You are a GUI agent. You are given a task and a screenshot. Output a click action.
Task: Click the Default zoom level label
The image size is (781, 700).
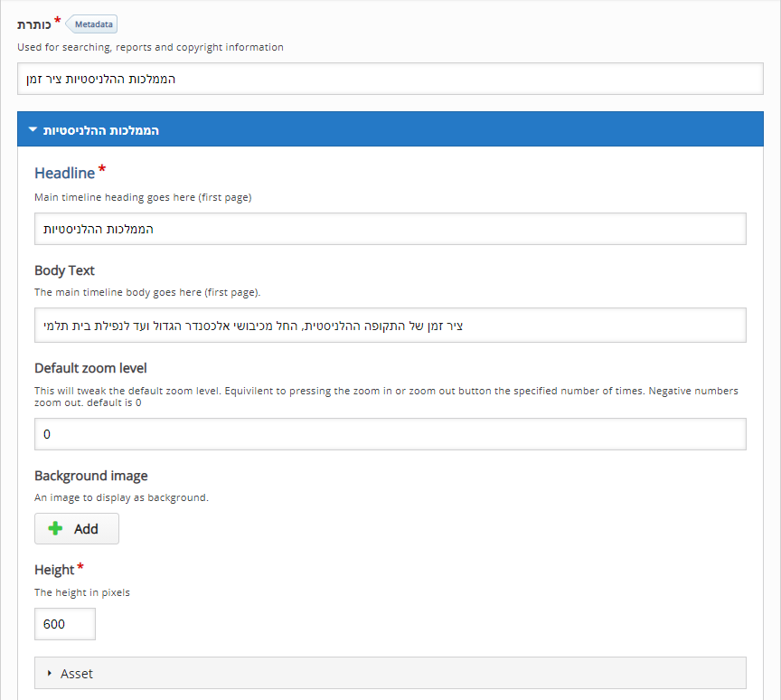tap(90, 368)
